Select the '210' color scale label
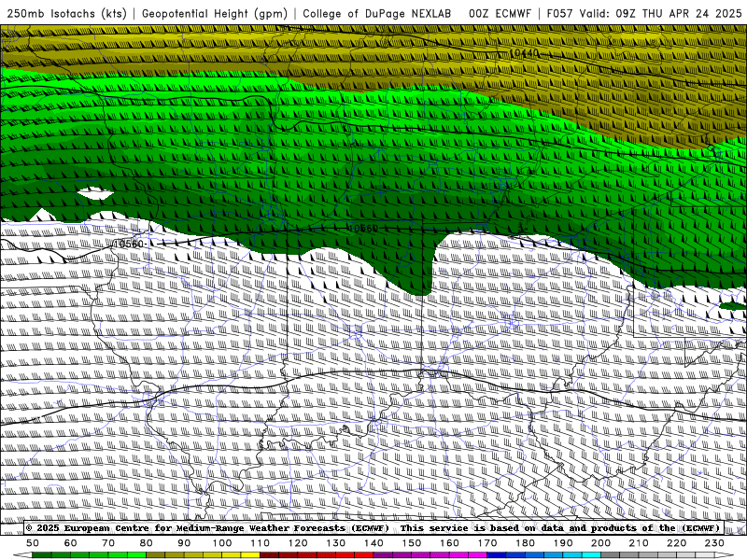The height and width of the screenshot is (560, 747). 639,543
